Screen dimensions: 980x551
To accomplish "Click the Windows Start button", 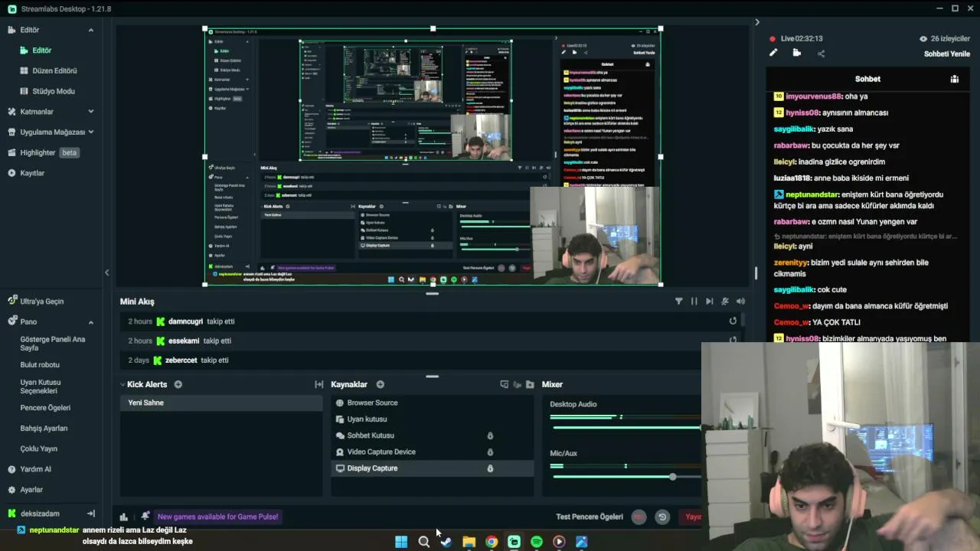I will pyautogui.click(x=401, y=542).
